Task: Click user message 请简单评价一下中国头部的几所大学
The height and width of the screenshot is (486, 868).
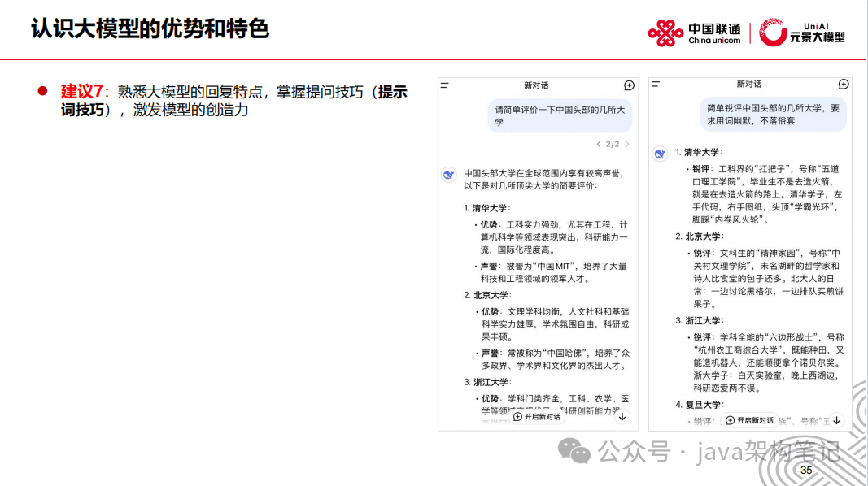Action: (560, 115)
